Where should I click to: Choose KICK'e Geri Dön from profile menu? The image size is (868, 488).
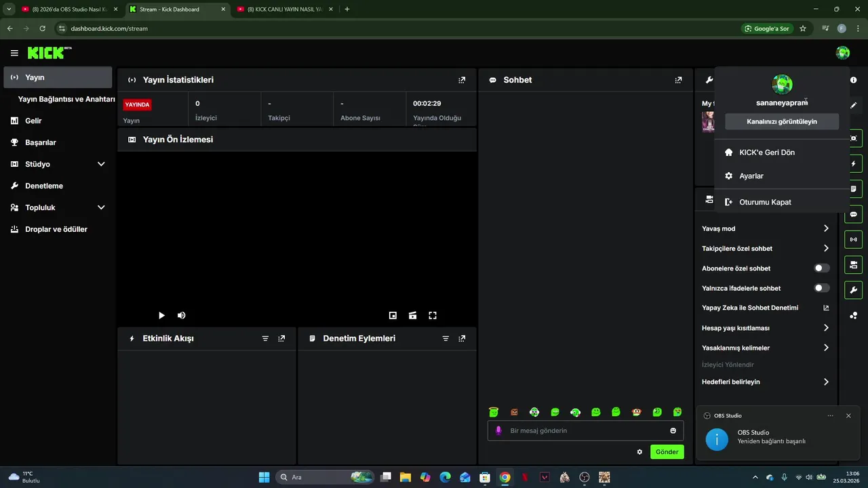click(782, 152)
